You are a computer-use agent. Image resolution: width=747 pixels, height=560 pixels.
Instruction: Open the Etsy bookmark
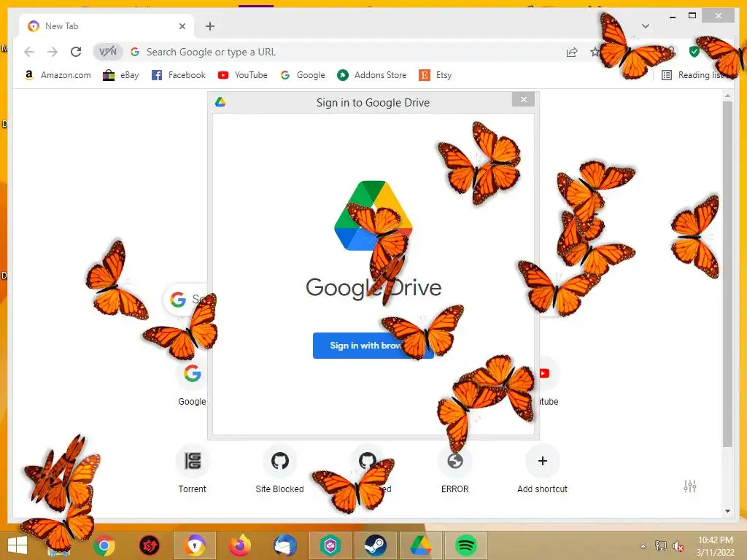[435, 75]
